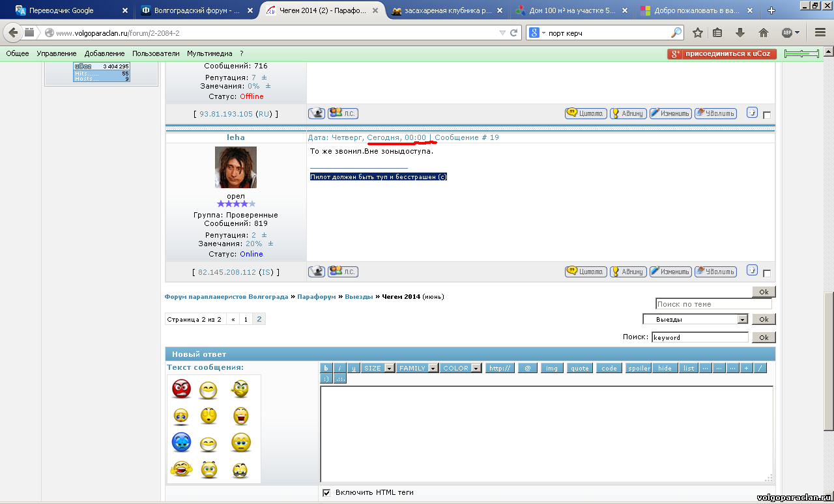Image resolution: width=834 pixels, height=504 pixels.
Task: Open the Пользователи menu
Action: (x=156, y=53)
